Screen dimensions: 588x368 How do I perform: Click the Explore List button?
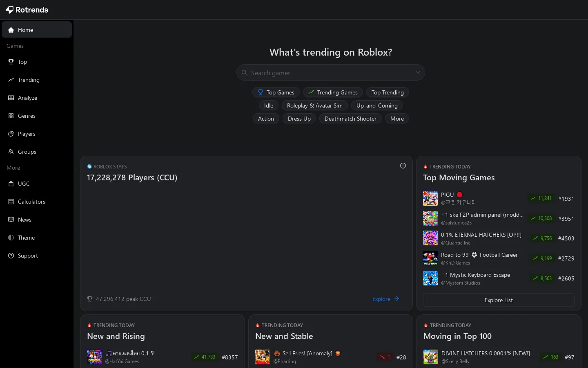click(499, 300)
